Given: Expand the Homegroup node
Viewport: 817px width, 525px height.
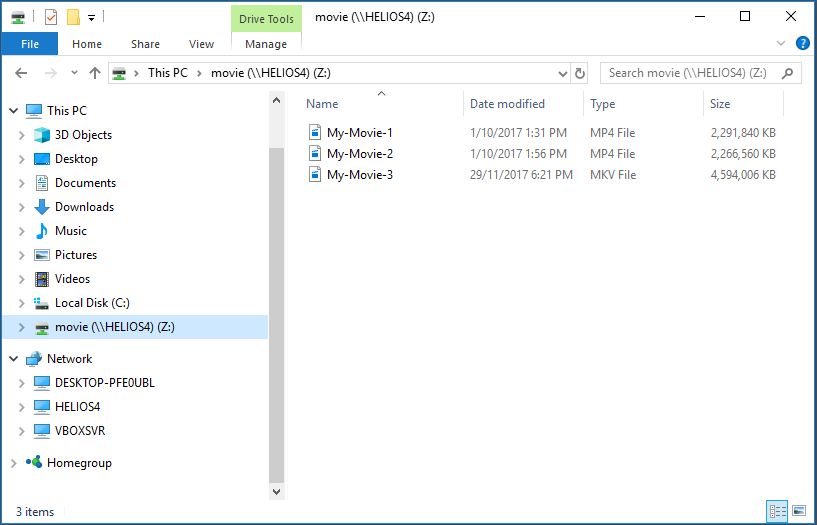Looking at the screenshot, I should (14, 462).
